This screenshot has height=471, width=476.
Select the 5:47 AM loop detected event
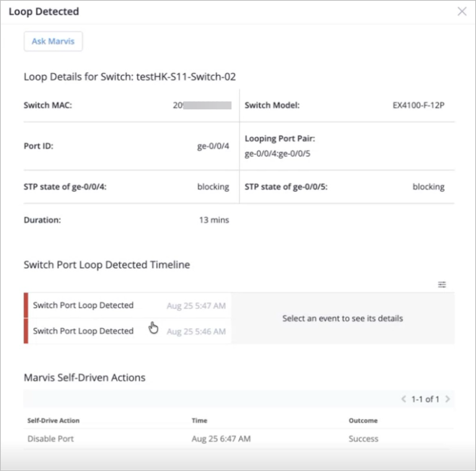point(128,305)
